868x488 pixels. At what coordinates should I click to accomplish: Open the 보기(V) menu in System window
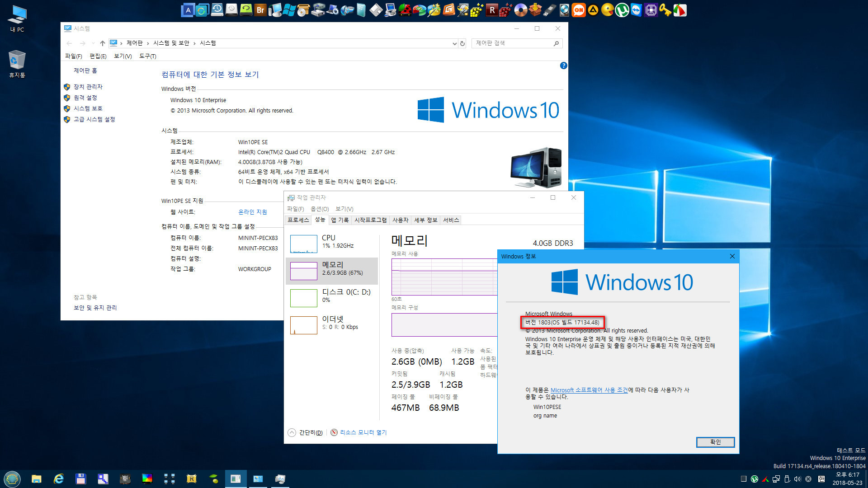(x=123, y=56)
